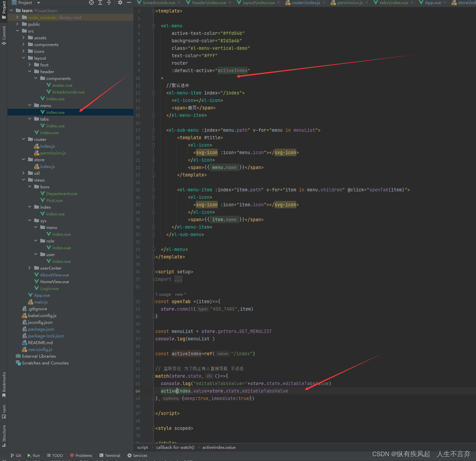
Task: Switch to breadcrumb.vue editor tab
Action: pos(159,2)
